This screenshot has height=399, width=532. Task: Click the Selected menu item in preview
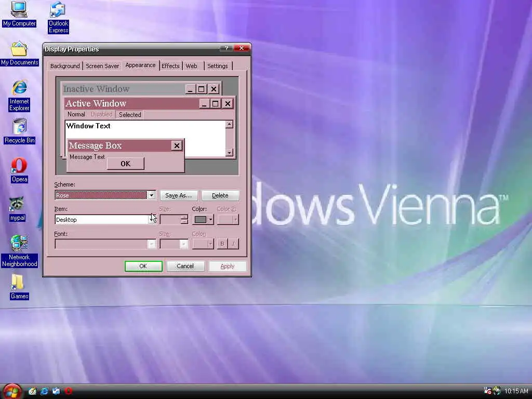[x=130, y=115]
